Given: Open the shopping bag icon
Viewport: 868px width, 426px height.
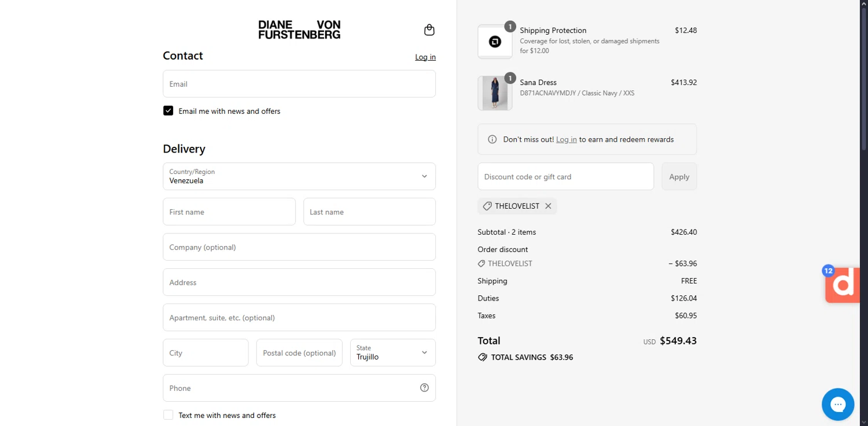Looking at the screenshot, I should point(429,30).
